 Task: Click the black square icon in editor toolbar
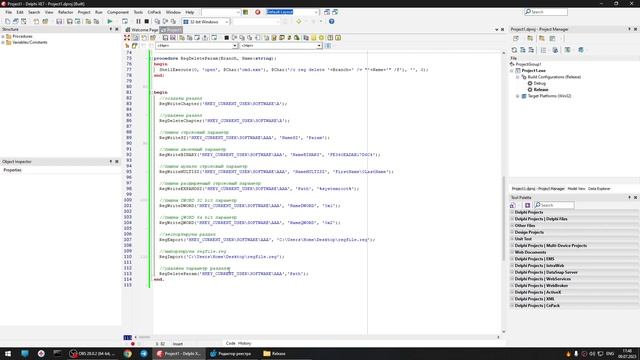pyautogui.click(x=227, y=38)
